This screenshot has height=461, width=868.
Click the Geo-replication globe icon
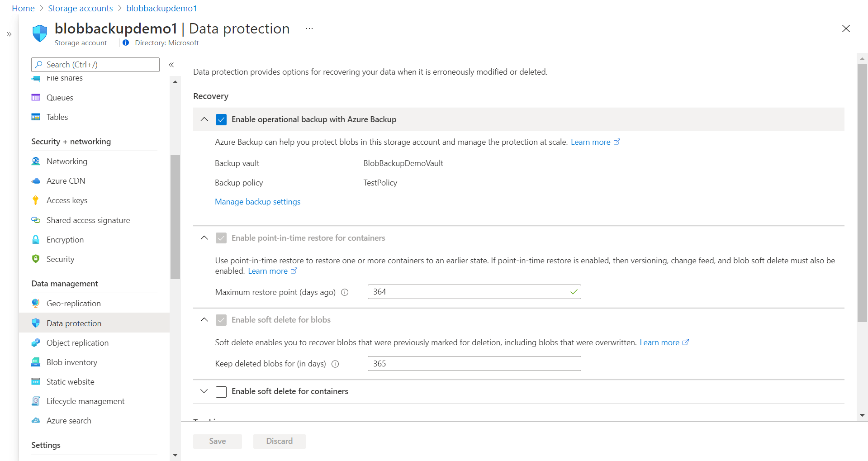(x=36, y=304)
